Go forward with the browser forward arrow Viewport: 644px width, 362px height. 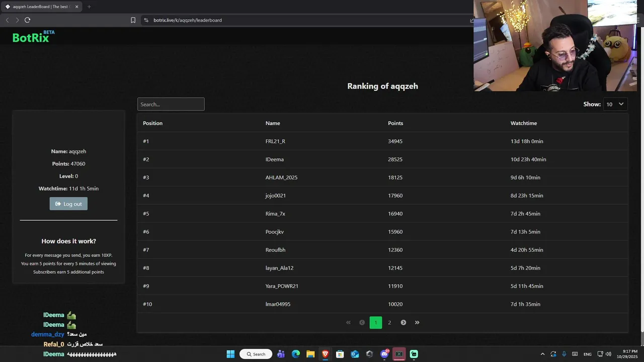click(x=17, y=20)
